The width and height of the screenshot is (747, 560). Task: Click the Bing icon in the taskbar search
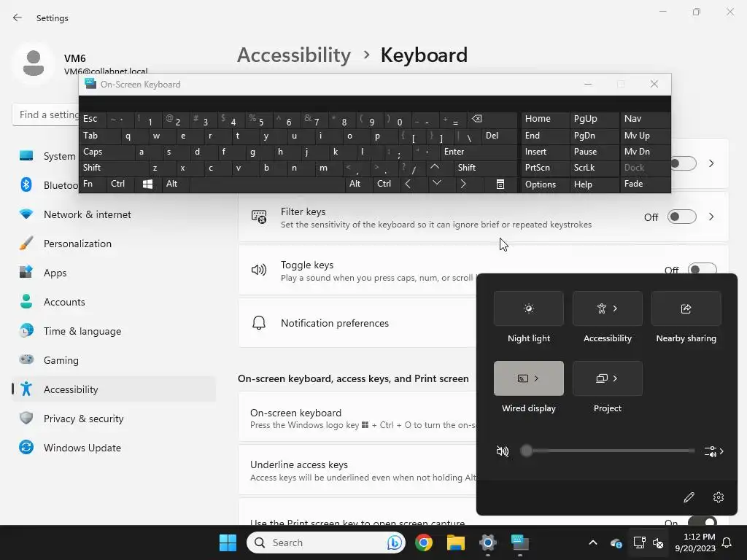[395, 542]
